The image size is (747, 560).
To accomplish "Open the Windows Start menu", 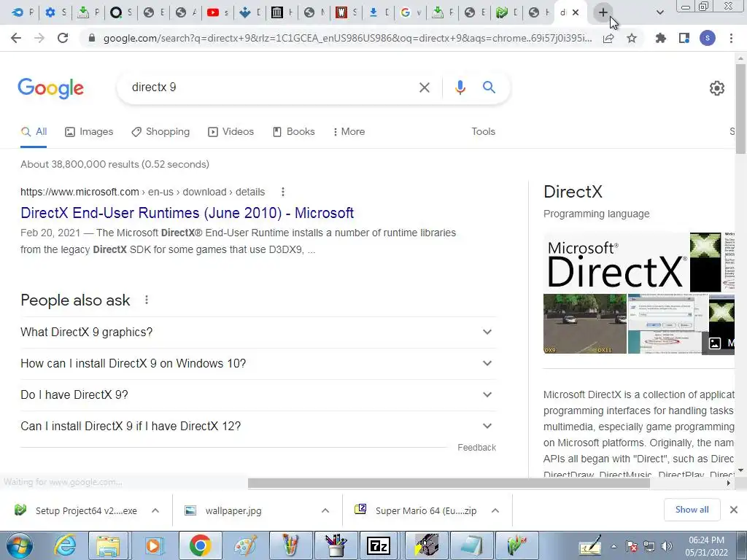I will tap(20, 545).
